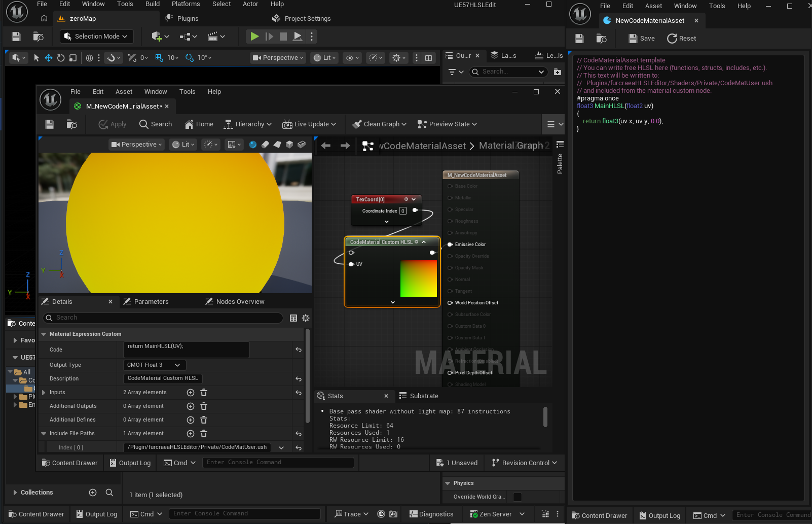The height and width of the screenshot is (524, 812).
Task: Open the Home button in material editor
Action: click(x=199, y=124)
